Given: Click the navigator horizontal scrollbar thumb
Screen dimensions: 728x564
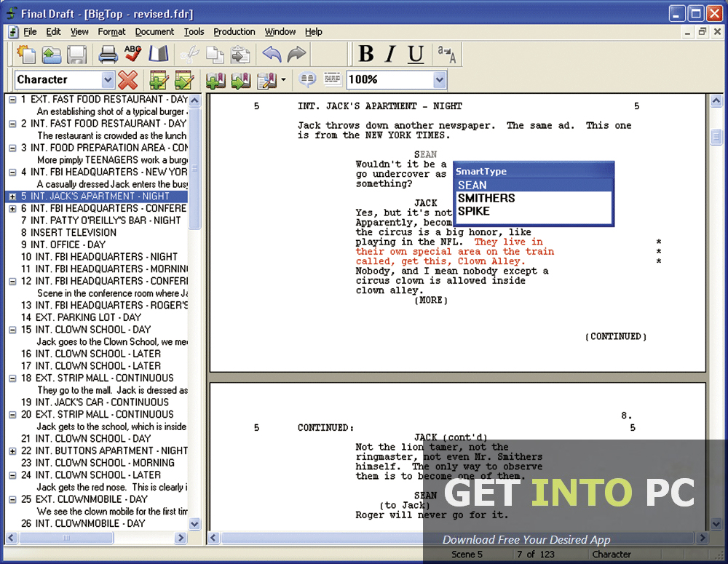Looking at the screenshot, I should click(66, 538).
